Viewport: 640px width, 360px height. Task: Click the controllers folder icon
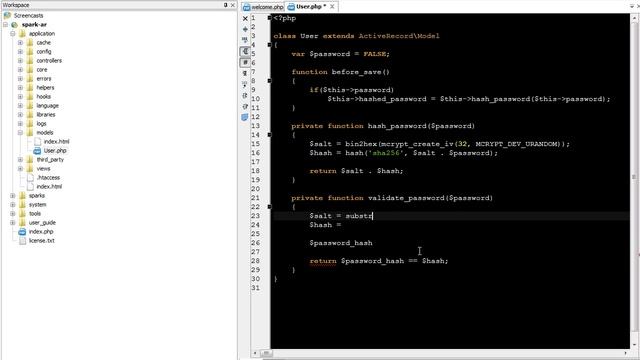30,60
